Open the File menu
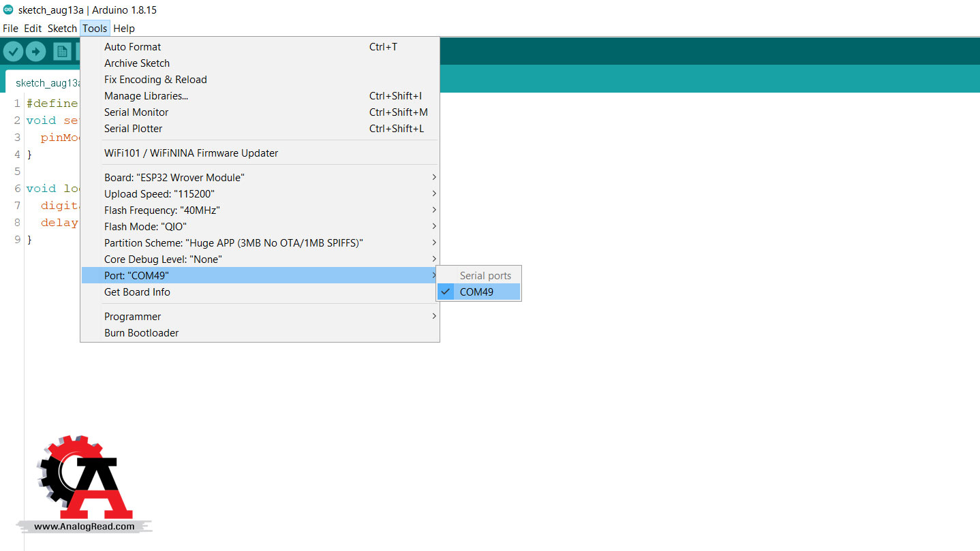The width and height of the screenshot is (980, 551). click(x=10, y=29)
